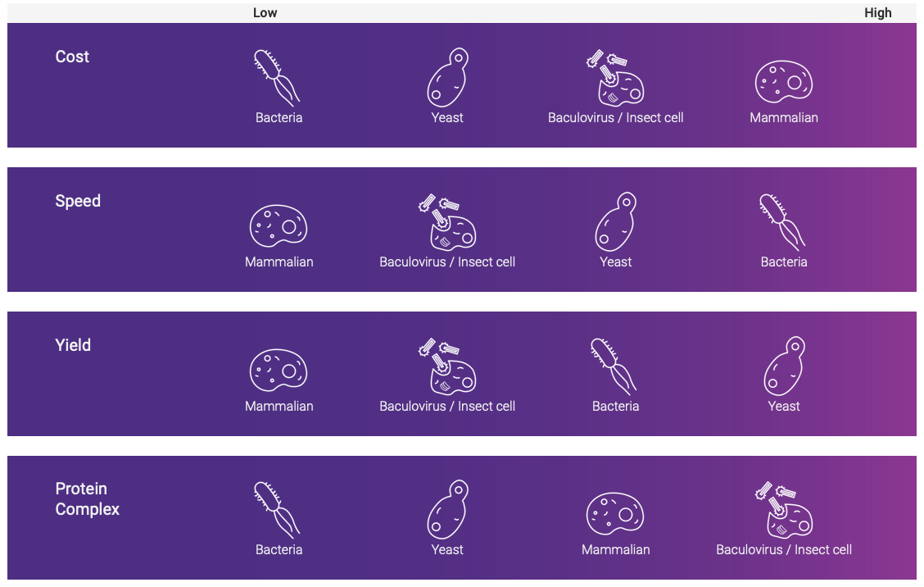924x587 pixels.
Task: Select Bacteria icon in Protein Complex row
Action: (278, 509)
